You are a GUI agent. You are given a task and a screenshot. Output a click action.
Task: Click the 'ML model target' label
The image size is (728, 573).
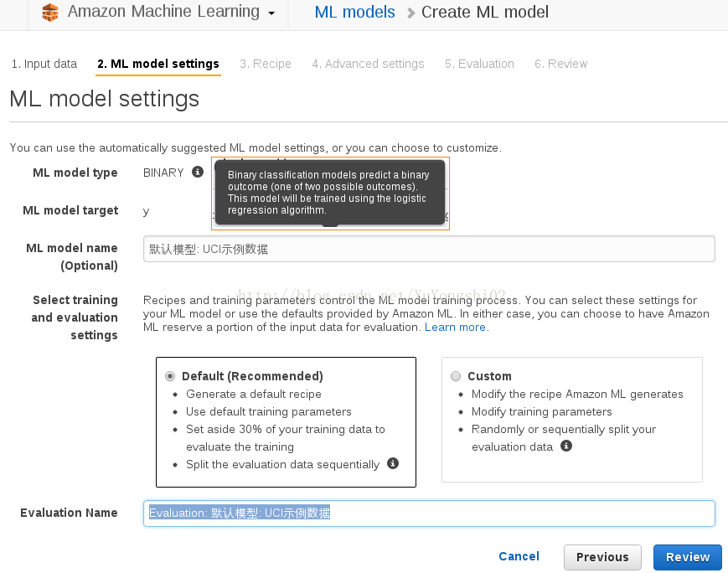pyautogui.click(x=70, y=210)
